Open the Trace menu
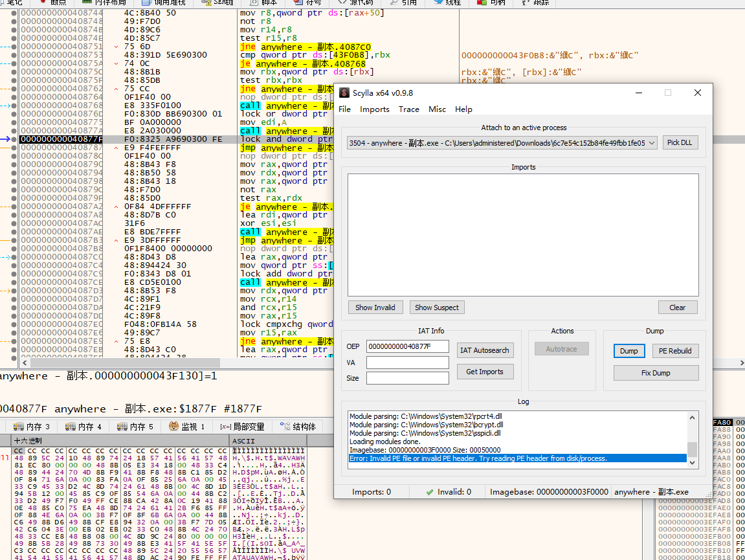The image size is (745, 560). [x=408, y=109]
